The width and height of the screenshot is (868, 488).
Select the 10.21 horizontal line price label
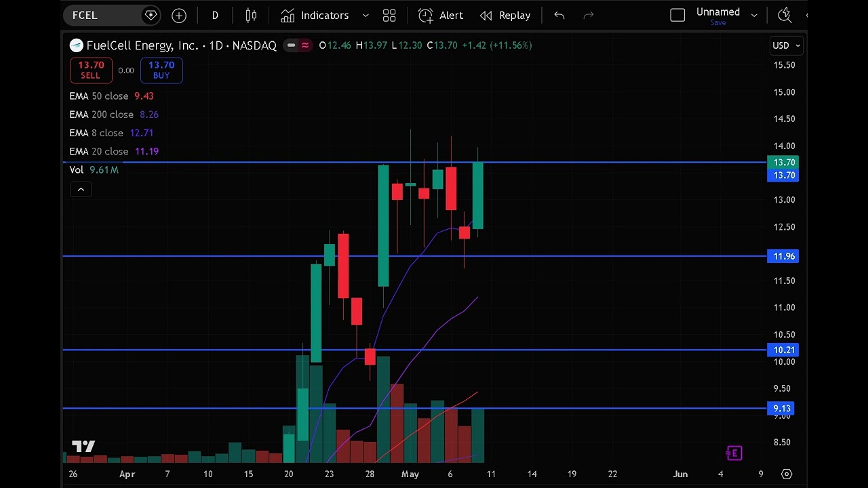click(x=784, y=350)
